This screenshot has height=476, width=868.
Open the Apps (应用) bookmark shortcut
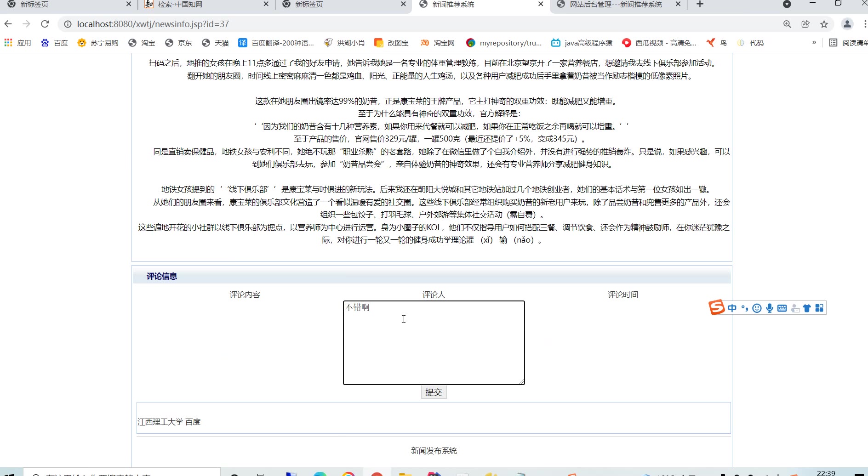tap(17, 43)
